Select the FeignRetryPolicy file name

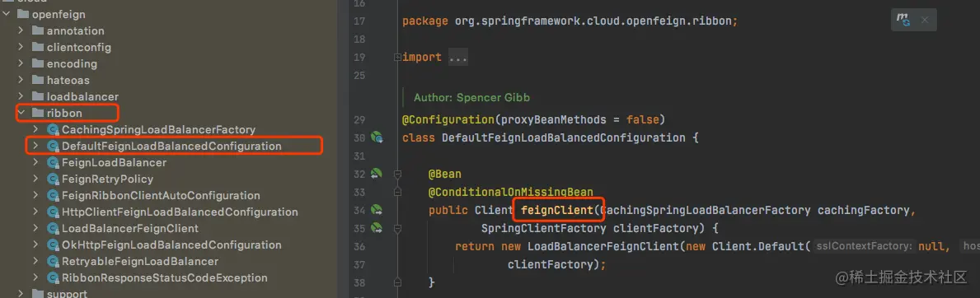coord(107,179)
